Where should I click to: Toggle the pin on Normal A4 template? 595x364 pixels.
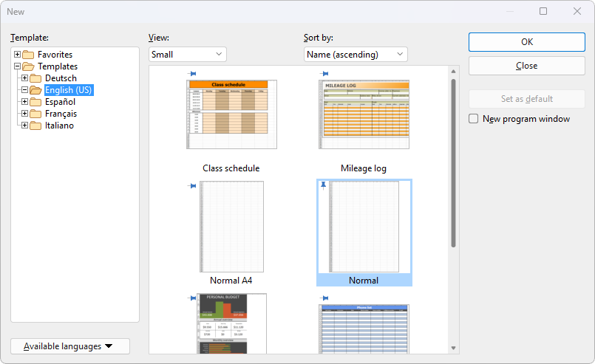point(192,186)
